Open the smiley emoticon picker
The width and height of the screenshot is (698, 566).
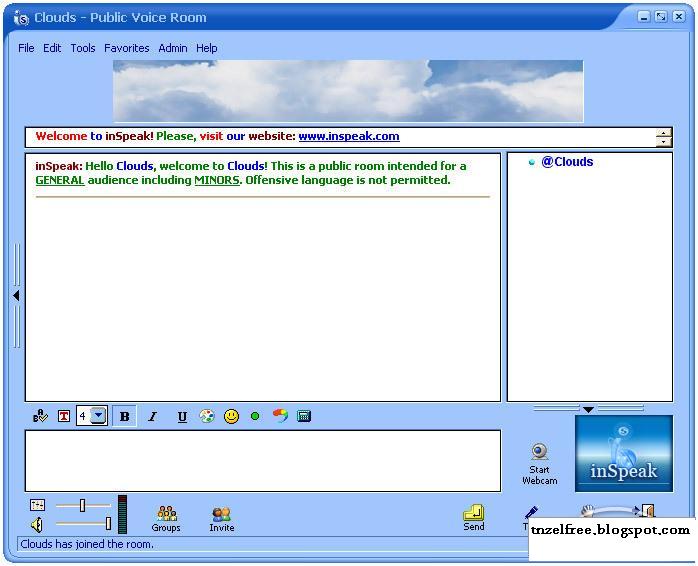click(231, 416)
